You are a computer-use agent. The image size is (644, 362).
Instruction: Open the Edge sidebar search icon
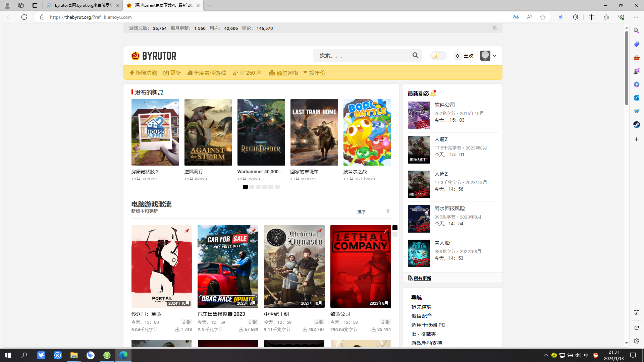click(636, 31)
